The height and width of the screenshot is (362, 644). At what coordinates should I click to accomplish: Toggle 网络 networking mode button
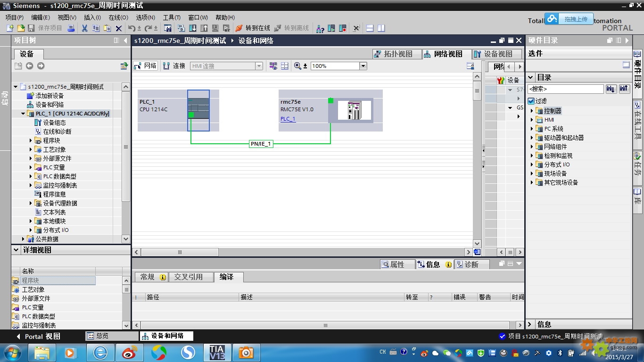click(145, 66)
